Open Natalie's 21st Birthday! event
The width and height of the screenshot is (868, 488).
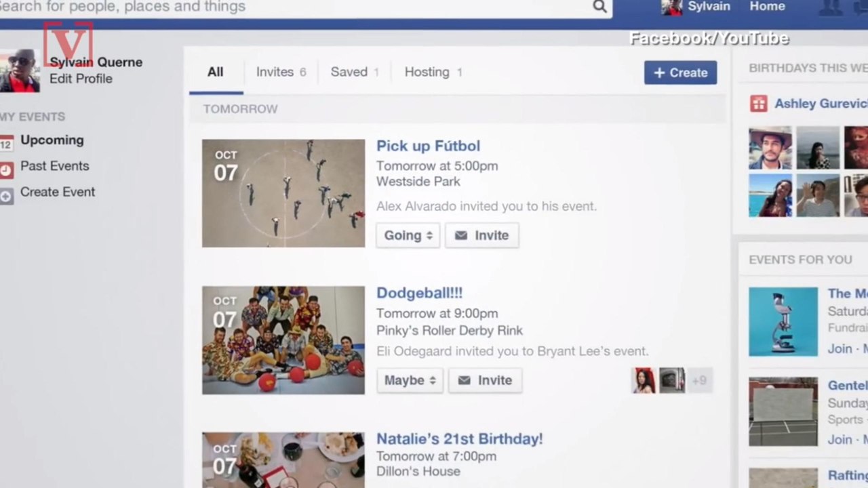459,439
